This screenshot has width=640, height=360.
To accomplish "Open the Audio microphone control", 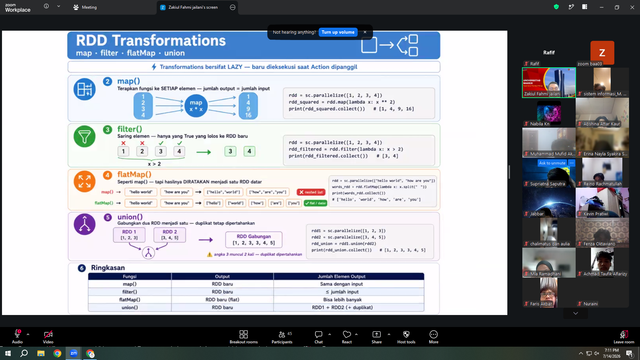I will pos(17,336).
